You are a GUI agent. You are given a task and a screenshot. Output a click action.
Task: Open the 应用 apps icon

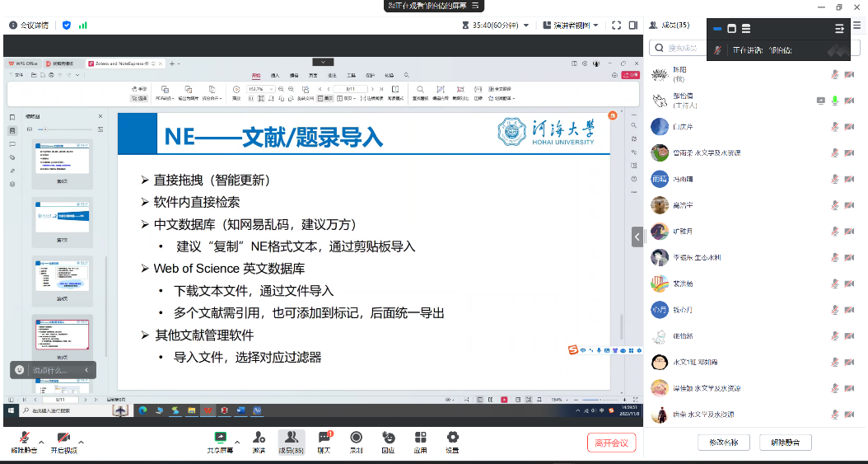(420, 438)
